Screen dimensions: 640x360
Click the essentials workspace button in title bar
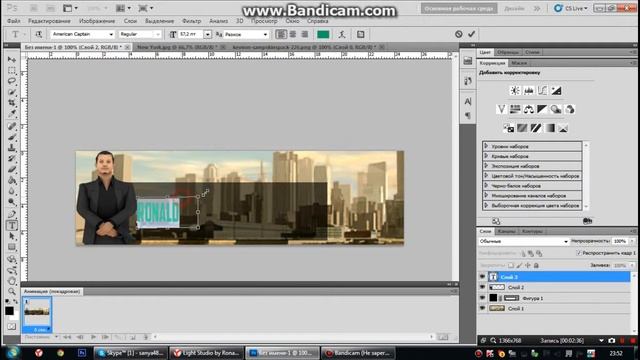[x=459, y=8]
